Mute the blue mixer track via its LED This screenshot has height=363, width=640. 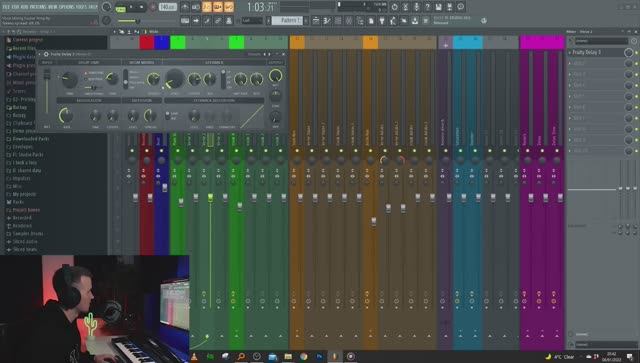point(161,151)
